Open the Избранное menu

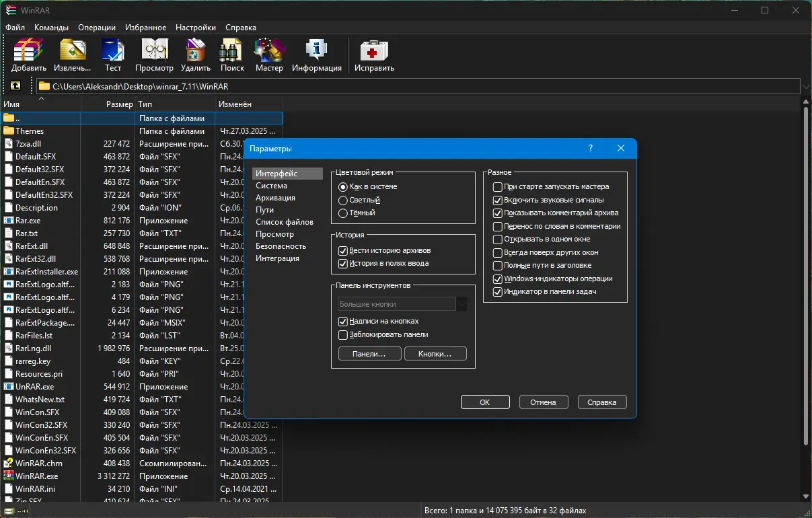145,28
